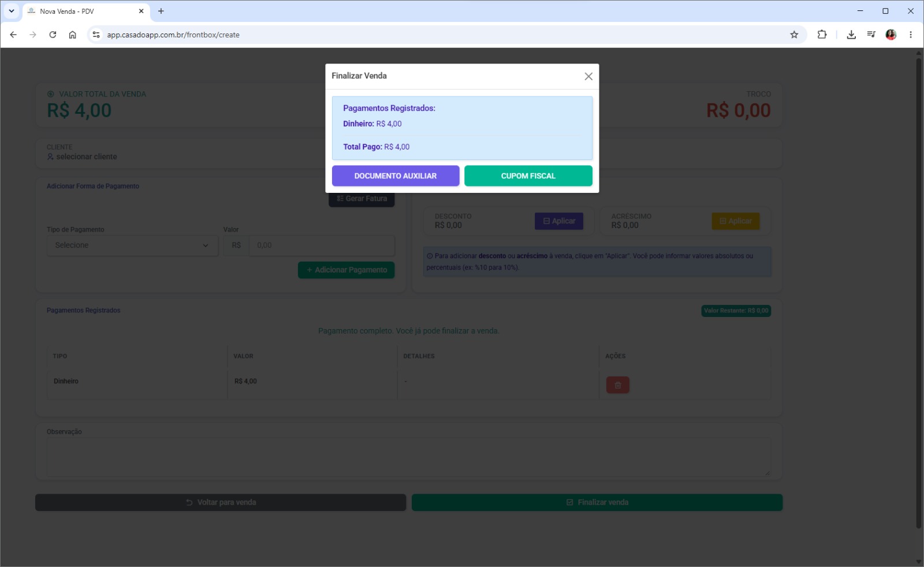Click the Finalizar venda button
The width and height of the screenshot is (924, 567).
pyautogui.click(x=597, y=502)
